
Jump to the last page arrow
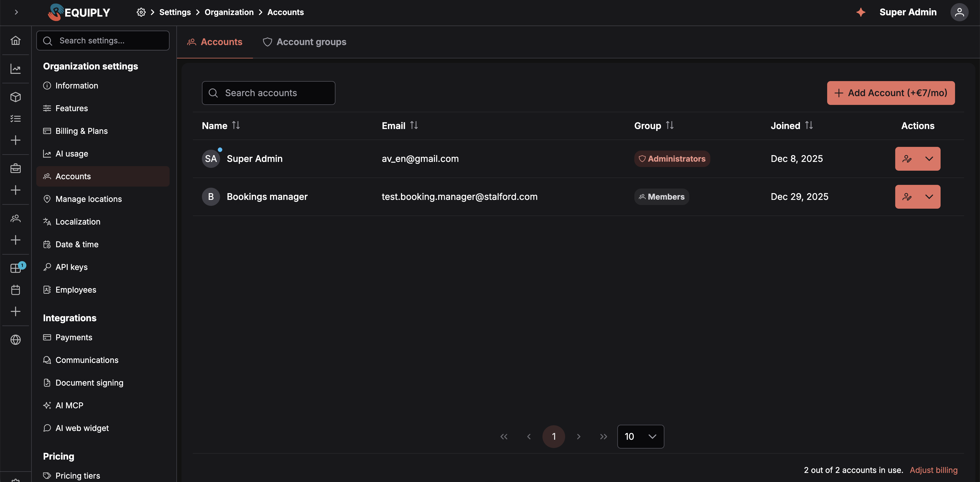pyautogui.click(x=603, y=436)
